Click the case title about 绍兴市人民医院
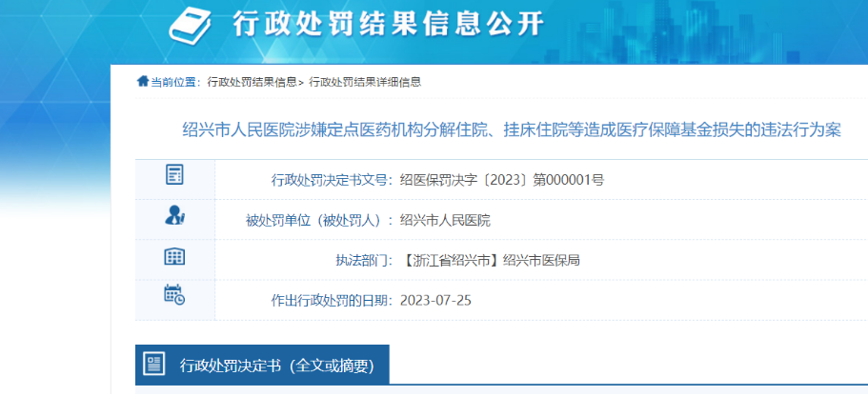 pos(511,130)
